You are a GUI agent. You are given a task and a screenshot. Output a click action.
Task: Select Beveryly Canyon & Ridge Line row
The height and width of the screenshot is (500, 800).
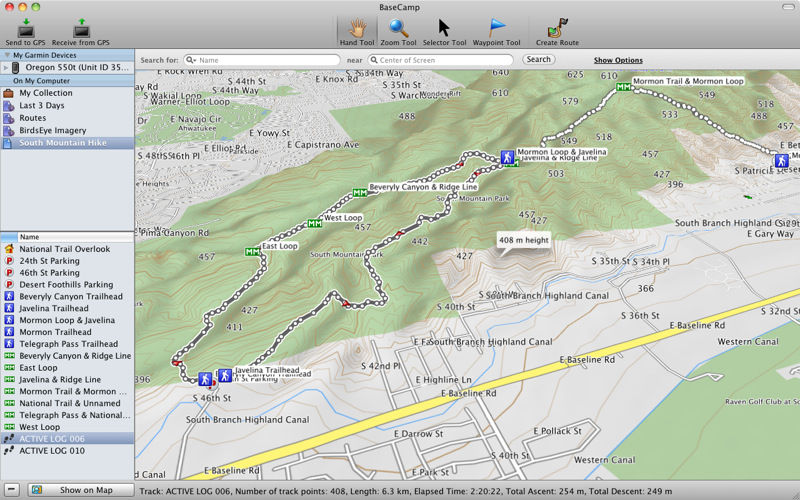pyautogui.click(x=67, y=356)
